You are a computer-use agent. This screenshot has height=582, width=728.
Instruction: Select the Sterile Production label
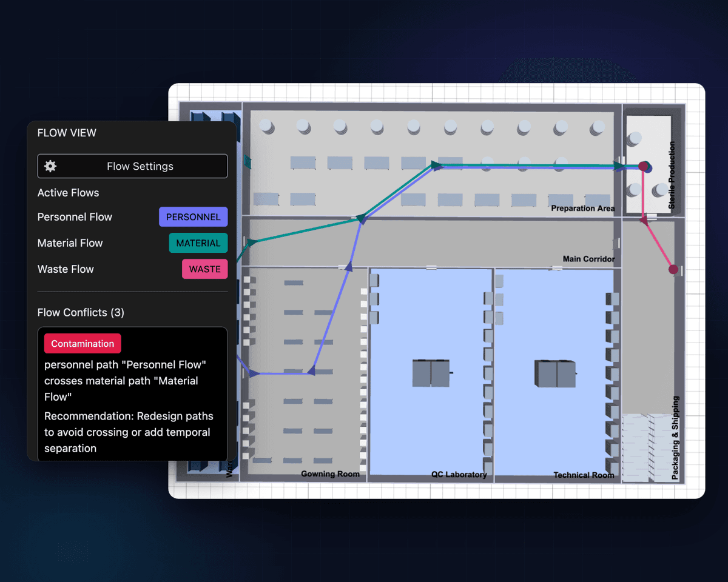(x=672, y=176)
